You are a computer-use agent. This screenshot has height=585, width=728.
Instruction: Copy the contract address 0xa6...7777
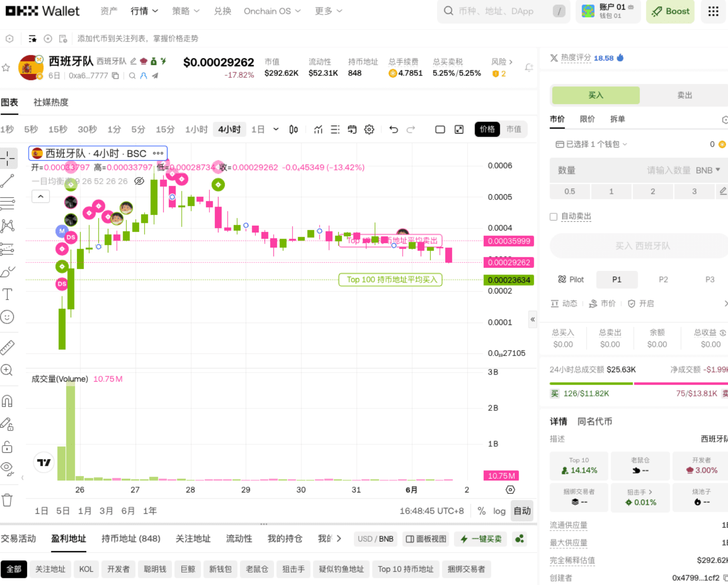pos(115,75)
